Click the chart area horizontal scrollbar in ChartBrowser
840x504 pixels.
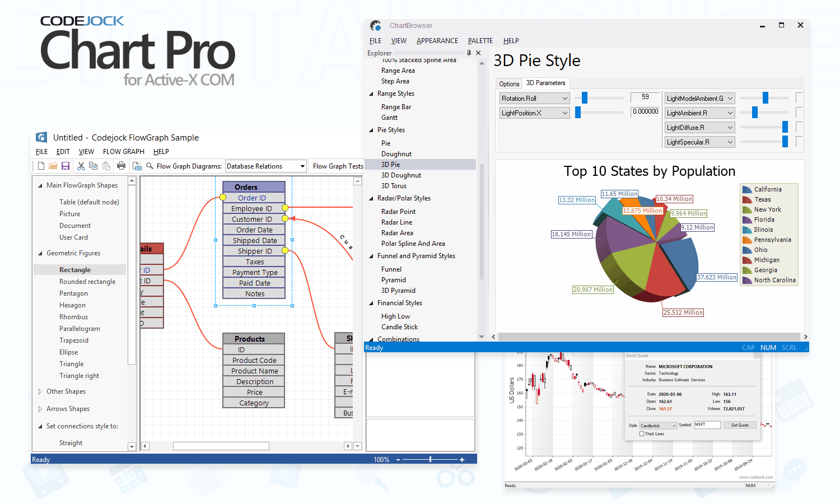click(650, 337)
